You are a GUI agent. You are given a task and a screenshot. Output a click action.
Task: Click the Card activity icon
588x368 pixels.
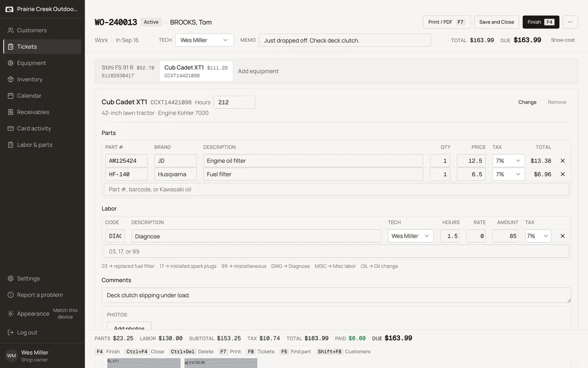click(x=11, y=128)
